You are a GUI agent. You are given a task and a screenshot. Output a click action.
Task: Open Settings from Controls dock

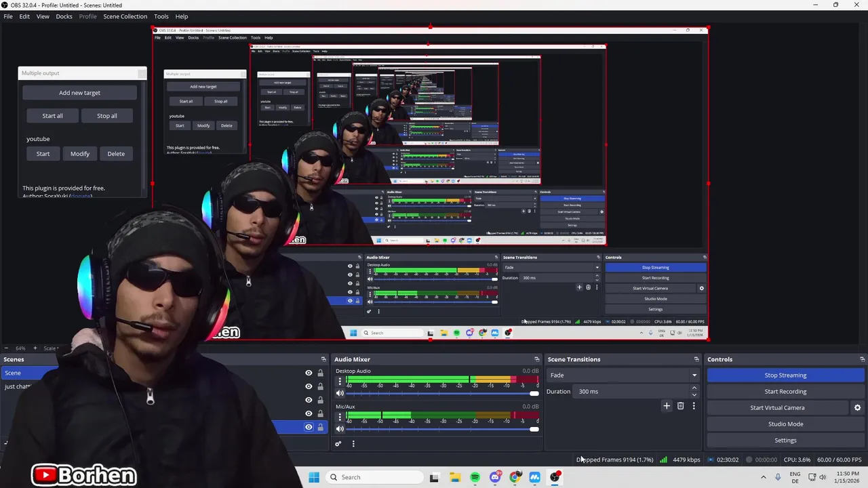pyautogui.click(x=785, y=441)
